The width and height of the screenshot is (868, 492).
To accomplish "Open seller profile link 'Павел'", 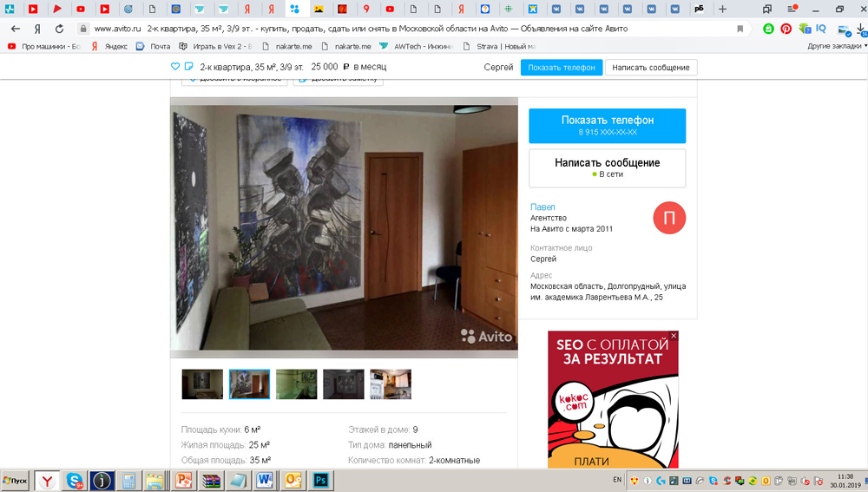I will pyautogui.click(x=542, y=207).
